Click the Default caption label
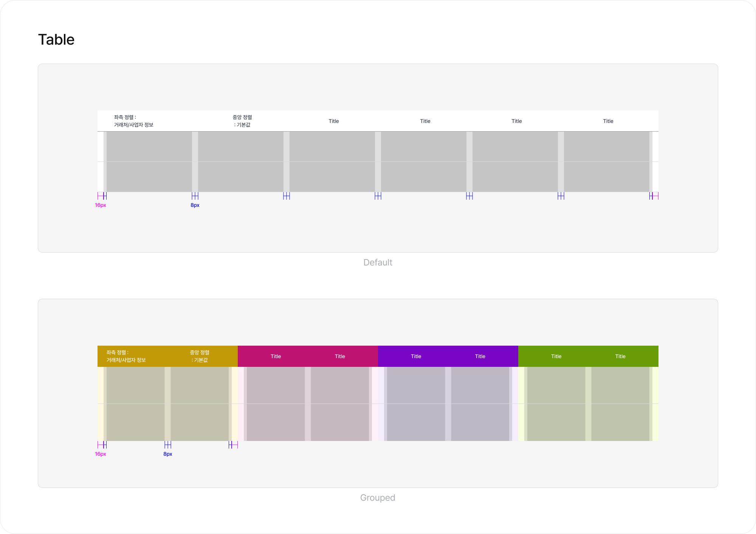The height and width of the screenshot is (534, 756). [378, 262]
